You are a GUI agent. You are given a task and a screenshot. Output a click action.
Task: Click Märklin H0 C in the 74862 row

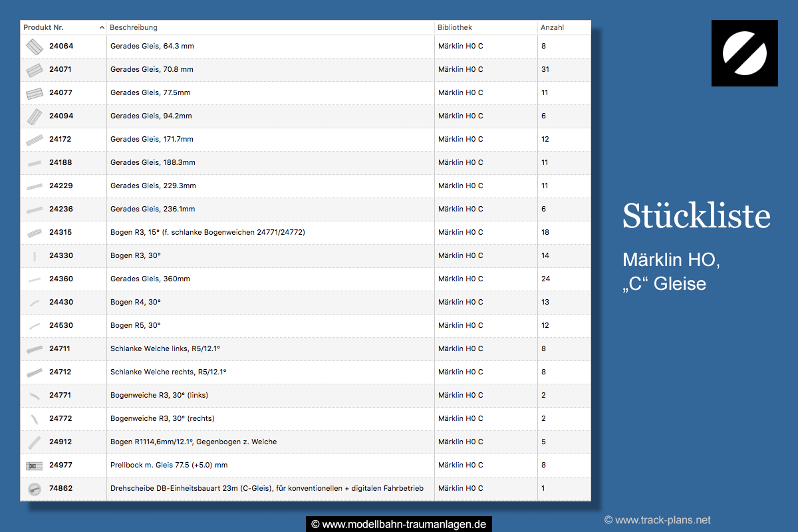pyautogui.click(x=461, y=489)
